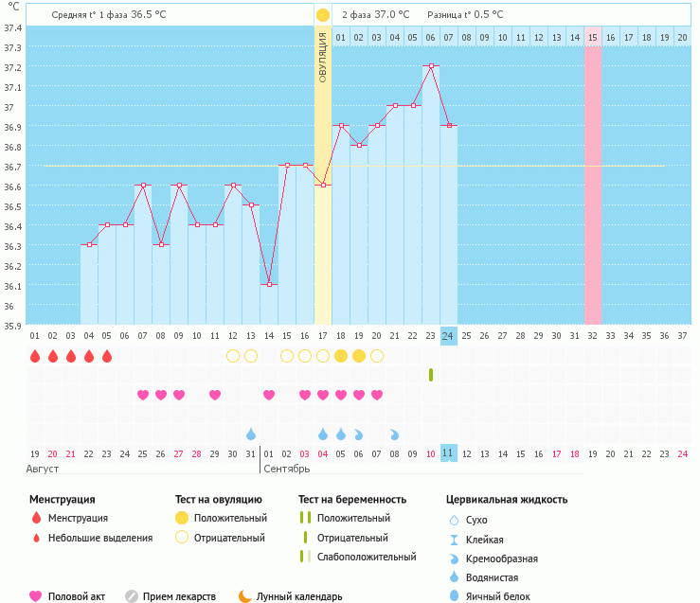Select the positive ovulation test on day 19

click(x=359, y=356)
